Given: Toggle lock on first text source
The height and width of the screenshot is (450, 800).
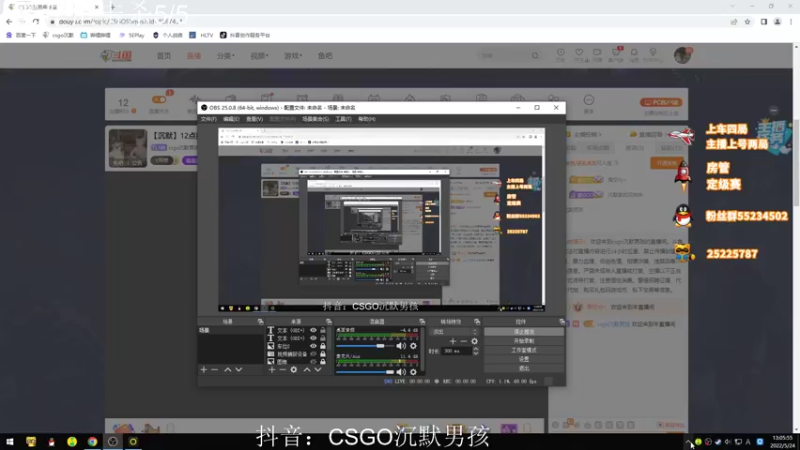Looking at the screenshot, I should tap(322, 330).
